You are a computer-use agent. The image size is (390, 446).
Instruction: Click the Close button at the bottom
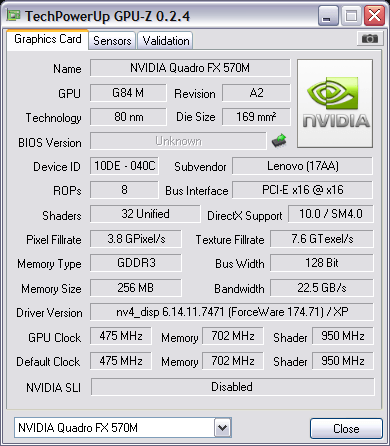[346, 428]
